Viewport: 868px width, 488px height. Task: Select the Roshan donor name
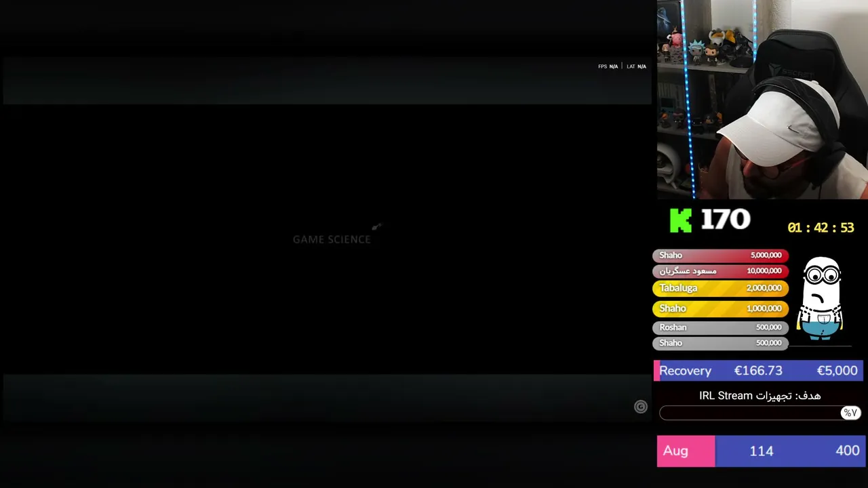tap(673, 327)
